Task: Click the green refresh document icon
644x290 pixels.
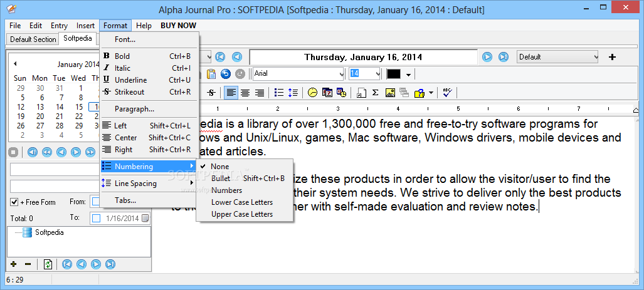Action: coord(48,264)
